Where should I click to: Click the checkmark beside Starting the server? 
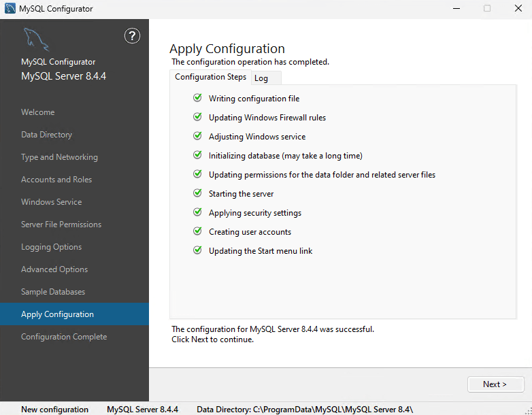[197, 193]
